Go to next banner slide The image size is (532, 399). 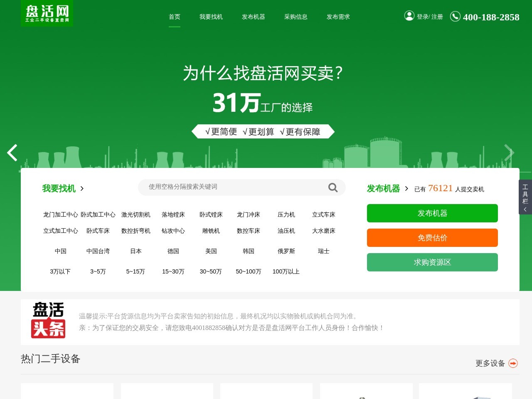(509, 153)
